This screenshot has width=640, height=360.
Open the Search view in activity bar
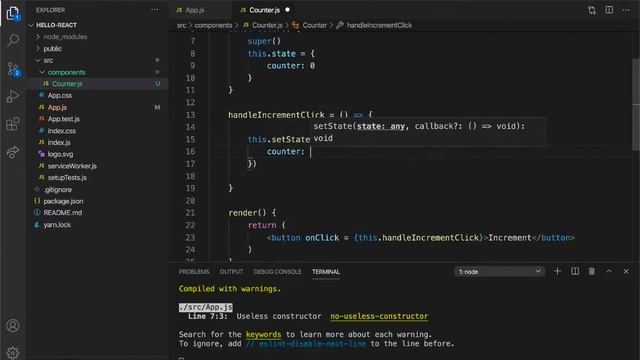click(x=13, y=40)
